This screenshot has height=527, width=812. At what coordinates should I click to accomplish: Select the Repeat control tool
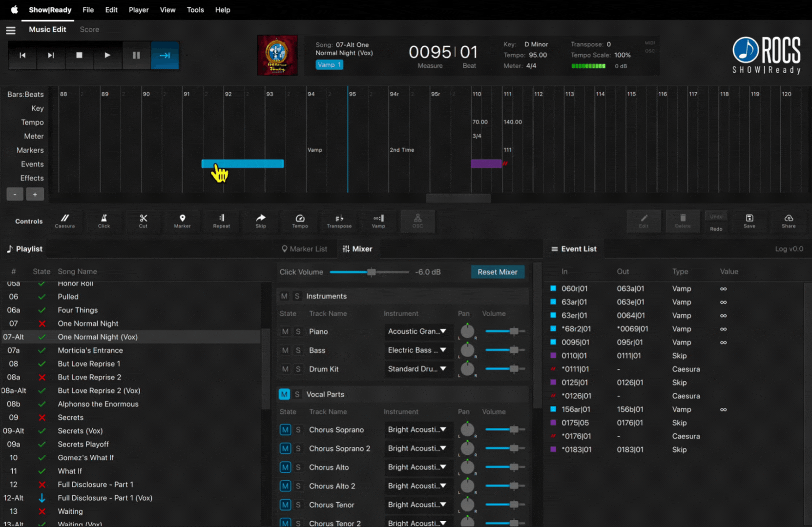[x=221, y=221]
